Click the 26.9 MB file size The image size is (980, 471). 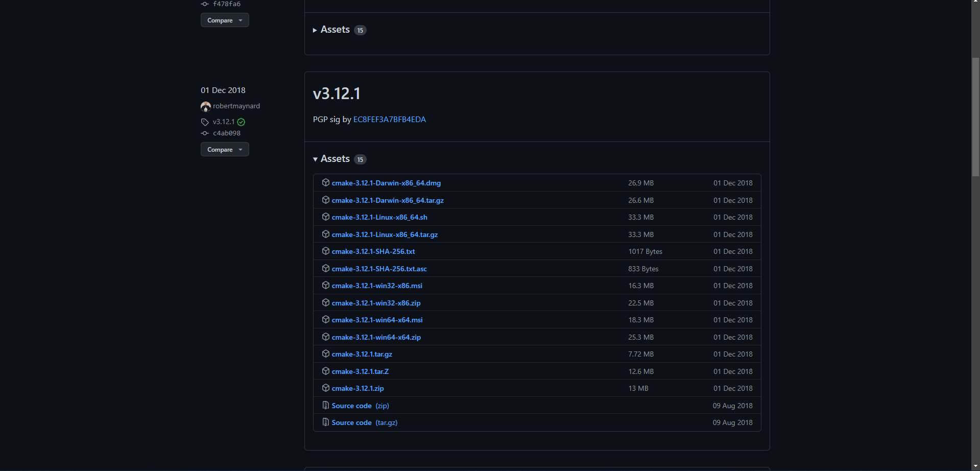641,183
